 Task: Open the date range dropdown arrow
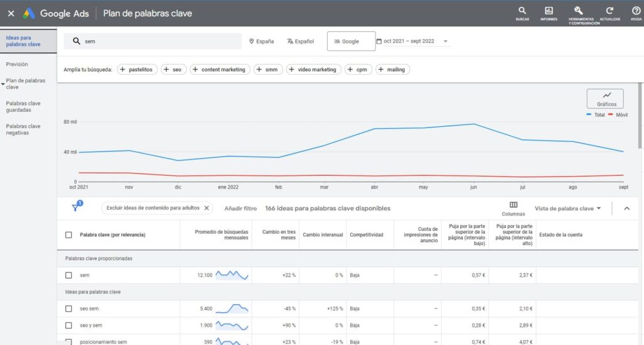coord(445,41)
